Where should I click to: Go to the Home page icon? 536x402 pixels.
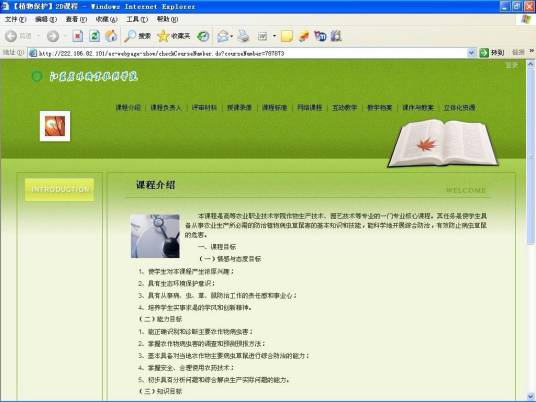click(111, 36)
